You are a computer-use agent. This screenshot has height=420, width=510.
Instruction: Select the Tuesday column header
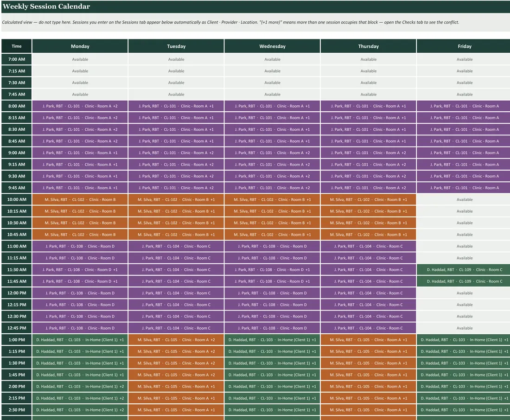coord(176,46)
